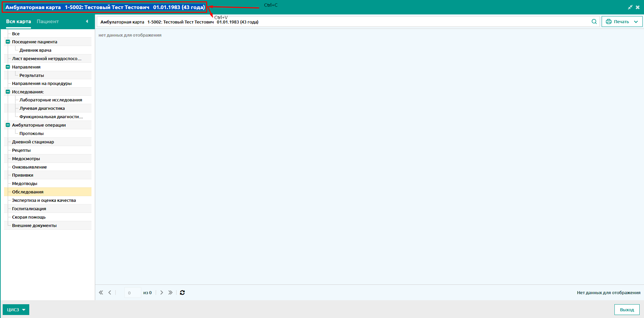This screenshot has width=644, height=318.
Task: Switch to the Пациент tab
Action: click(x=47, y=21)
